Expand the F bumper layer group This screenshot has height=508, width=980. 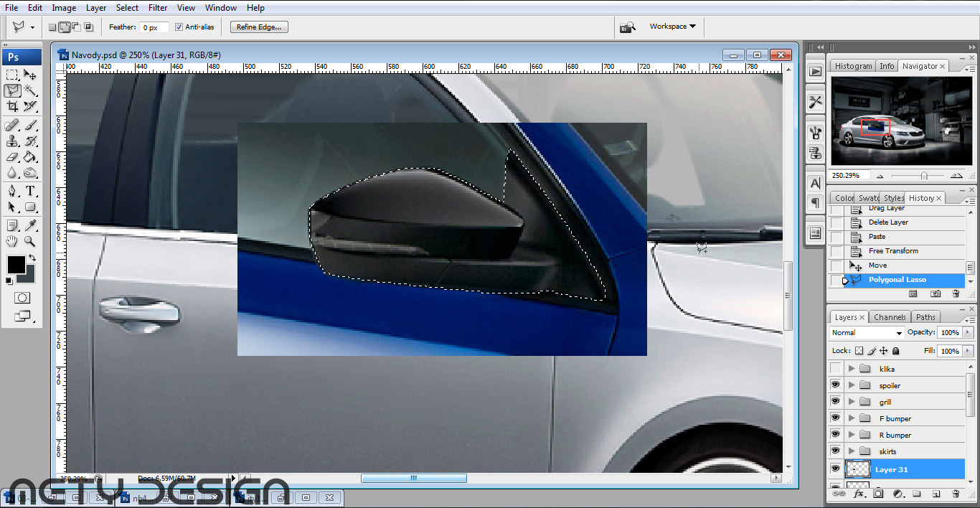click(852, 418)
